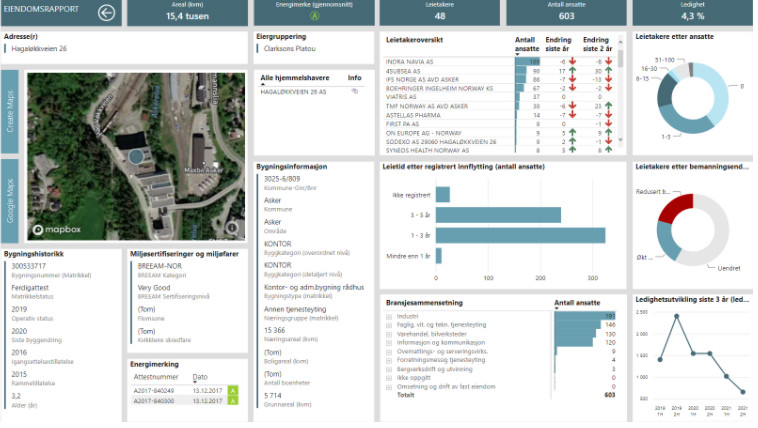Select the BOEHRINGER INGELHEIM NORWAY KS row
Viewport: 758px width, 428px height.
click(x=499, y=89)
